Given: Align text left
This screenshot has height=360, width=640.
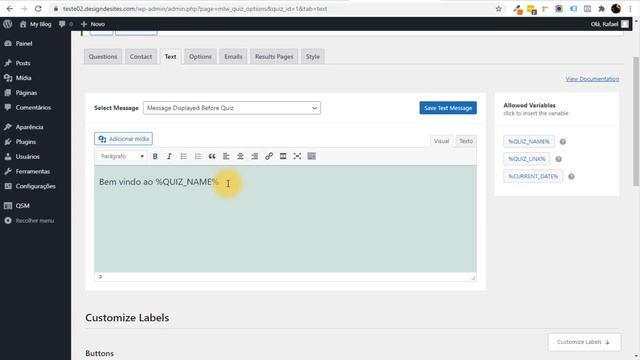Looking at the screenshot, I should (226, 156).
